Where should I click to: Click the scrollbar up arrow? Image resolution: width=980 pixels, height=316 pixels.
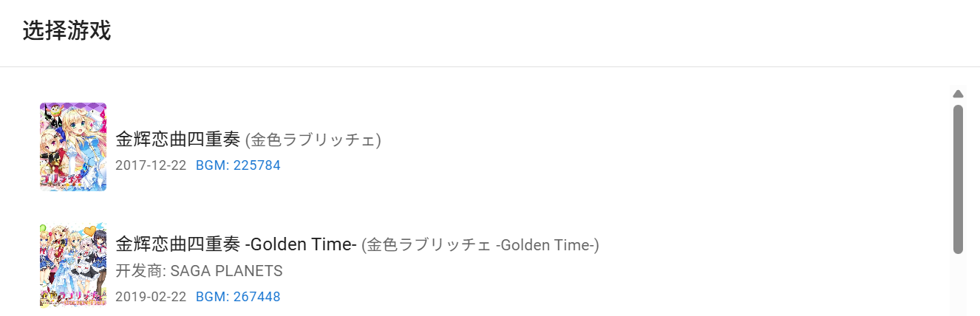(958, 94)
